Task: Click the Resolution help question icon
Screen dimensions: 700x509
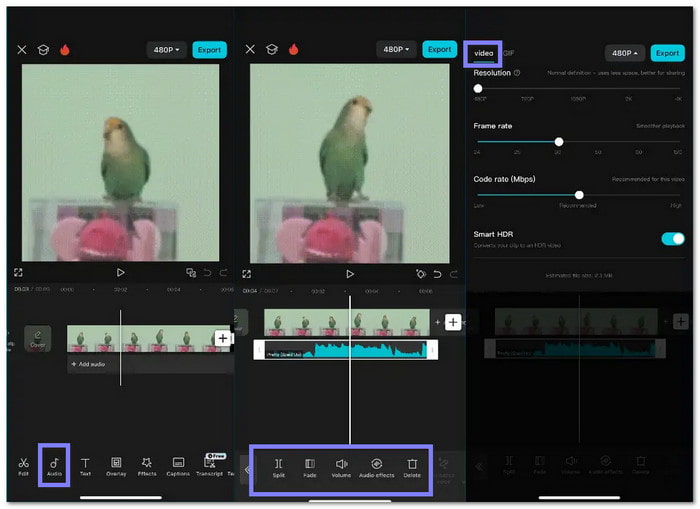Action: pyautogui.click(x=517, y=73)
